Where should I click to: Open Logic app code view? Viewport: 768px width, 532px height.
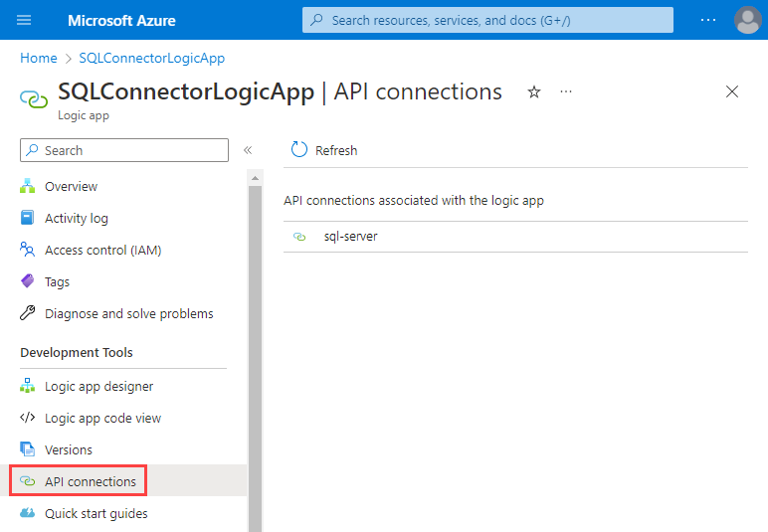click(102, 418)
